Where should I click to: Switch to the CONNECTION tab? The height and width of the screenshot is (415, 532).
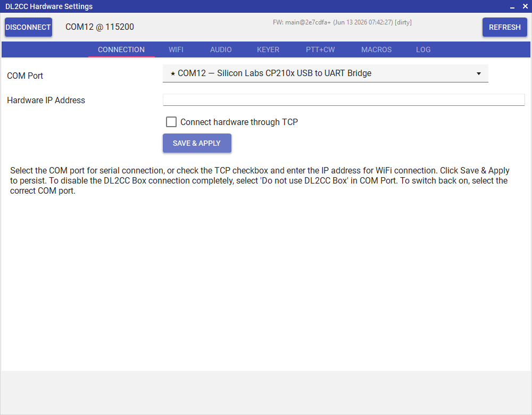point(121,49)
